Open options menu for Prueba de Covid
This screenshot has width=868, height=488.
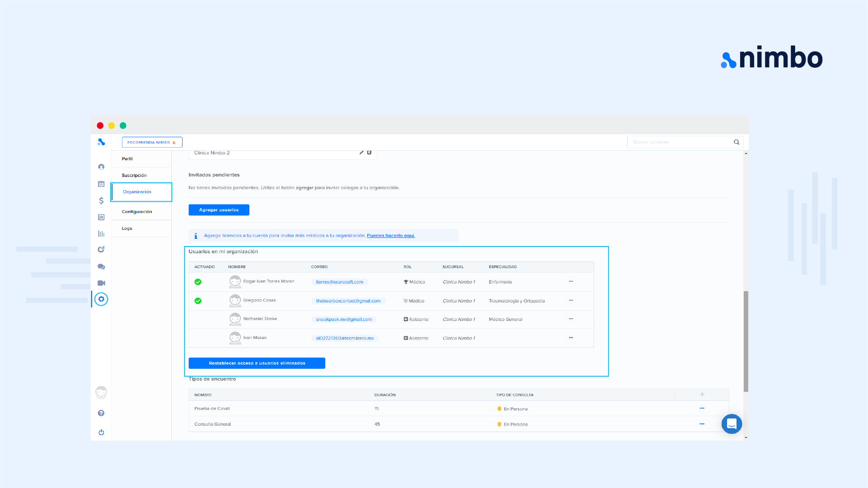702,408
